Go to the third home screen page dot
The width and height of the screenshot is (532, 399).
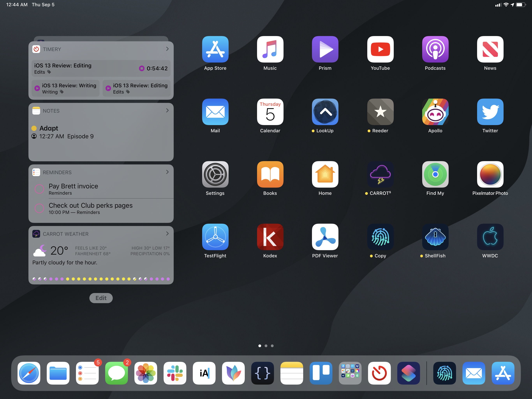point(272,346)
